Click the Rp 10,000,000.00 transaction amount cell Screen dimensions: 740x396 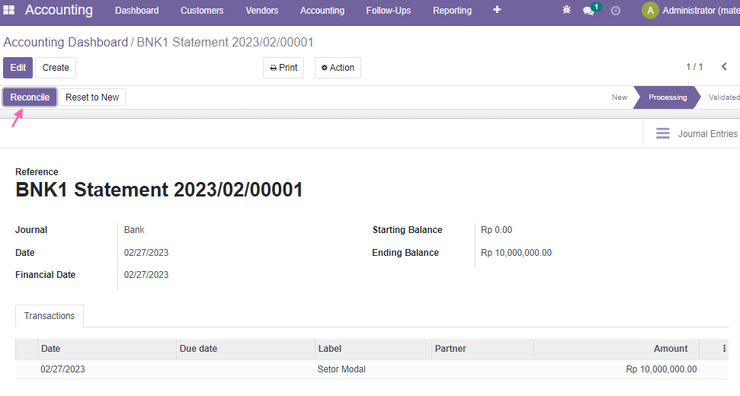(661, 369)
